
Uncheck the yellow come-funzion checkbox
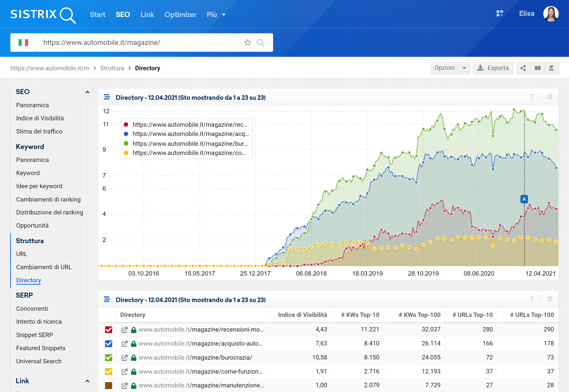coord(109,372)
